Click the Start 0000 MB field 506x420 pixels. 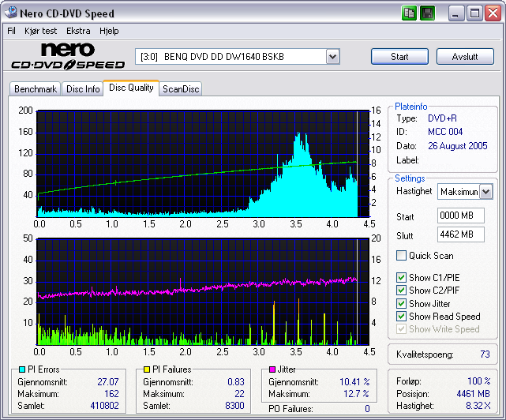click(x=461, y=216)
